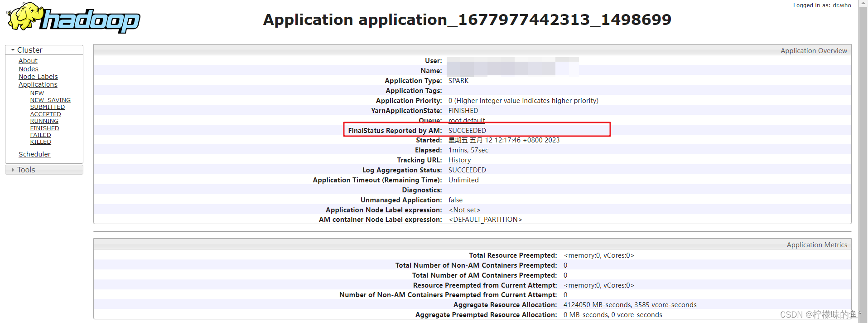
Task: Open the Scheduler page
Action: [34, 154]
